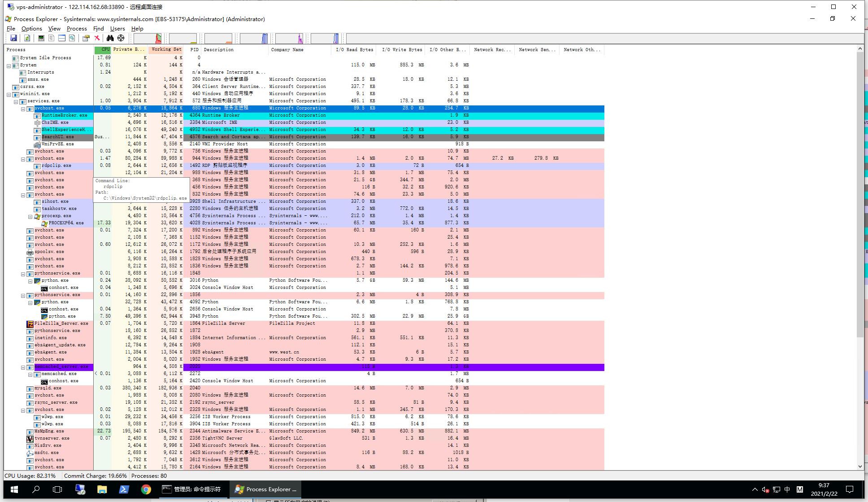Open File Explorer from the taskbar
This screenshot has width=868, height=502.
102,489
